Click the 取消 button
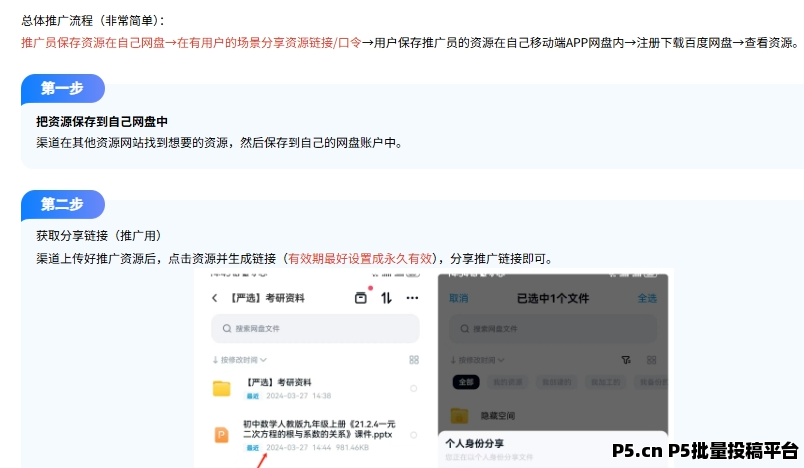 [458, 298]
